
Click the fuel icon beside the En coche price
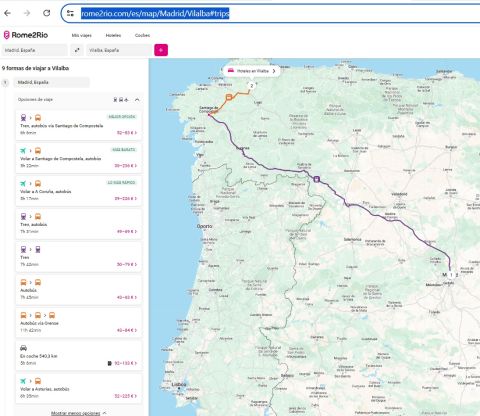(x=110, y=363)
